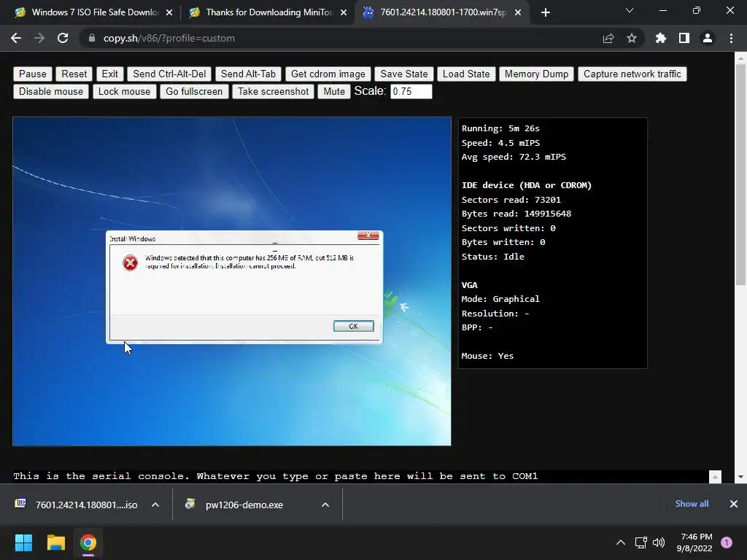Open a new browser tab
The image size is (747, 560).
(x=546, y=12)
